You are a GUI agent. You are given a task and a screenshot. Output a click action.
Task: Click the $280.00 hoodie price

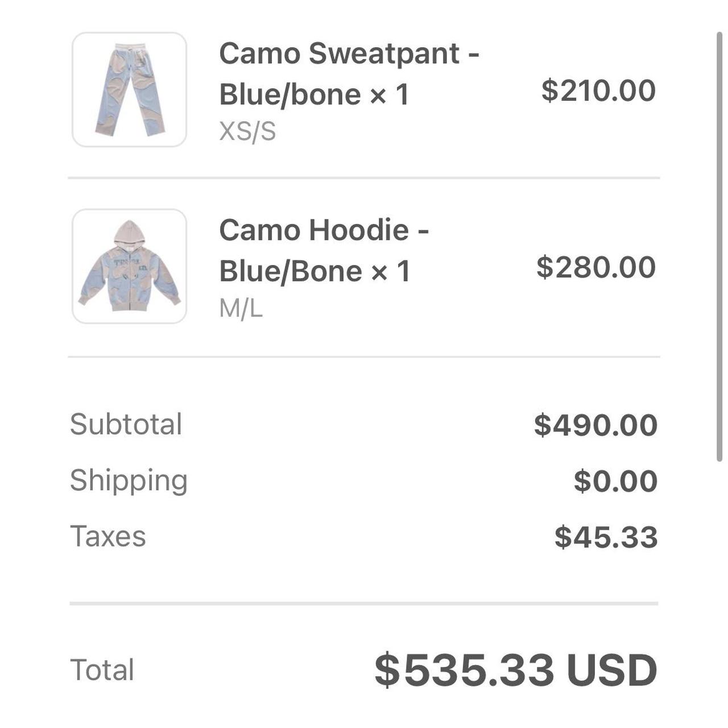[x=596, y=266]
